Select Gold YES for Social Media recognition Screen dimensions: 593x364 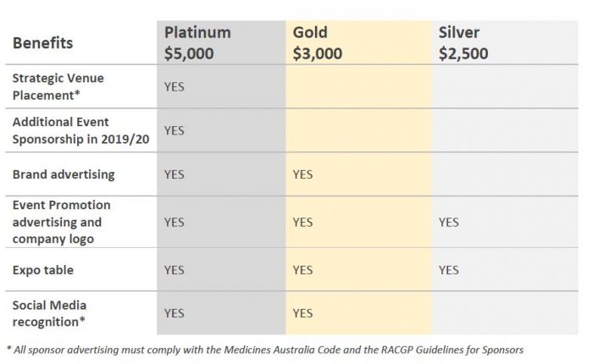click(x=302, y=313)
